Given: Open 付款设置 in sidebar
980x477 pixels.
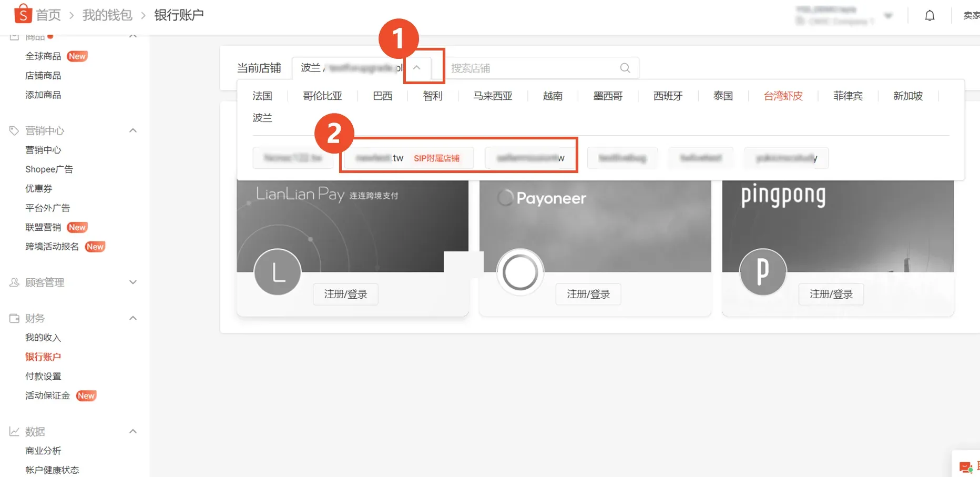Looking at the screenshot, I should coord(43,377).
